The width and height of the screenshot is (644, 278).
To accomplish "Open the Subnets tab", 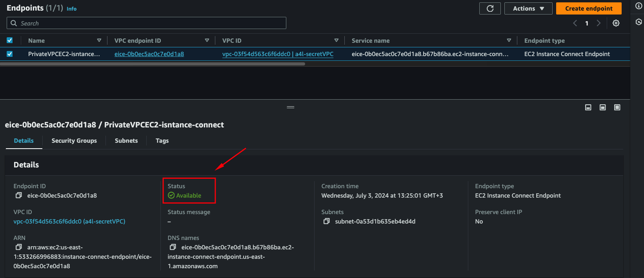I will pyautogui.click(x=126, y=141).
